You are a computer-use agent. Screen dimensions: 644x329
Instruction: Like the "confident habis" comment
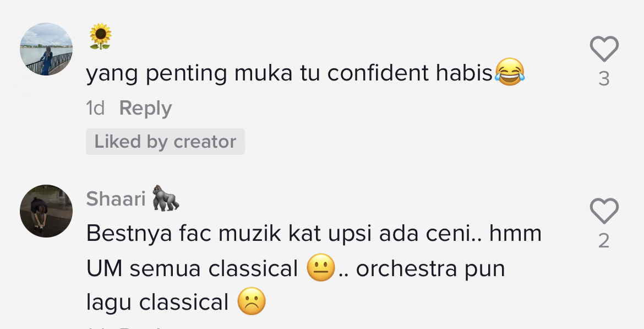[604, 50]
